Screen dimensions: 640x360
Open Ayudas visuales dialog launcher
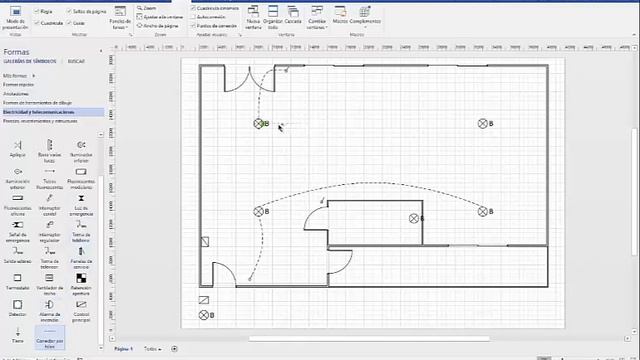coord(240,35)
